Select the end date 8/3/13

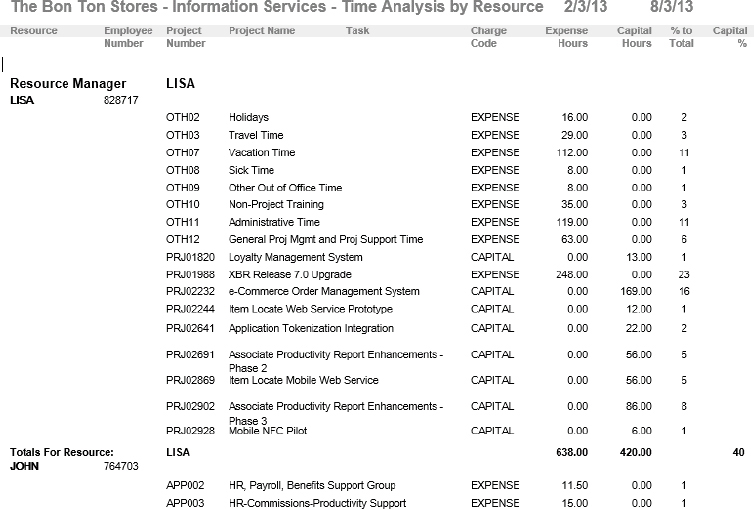tap(671, 7)
